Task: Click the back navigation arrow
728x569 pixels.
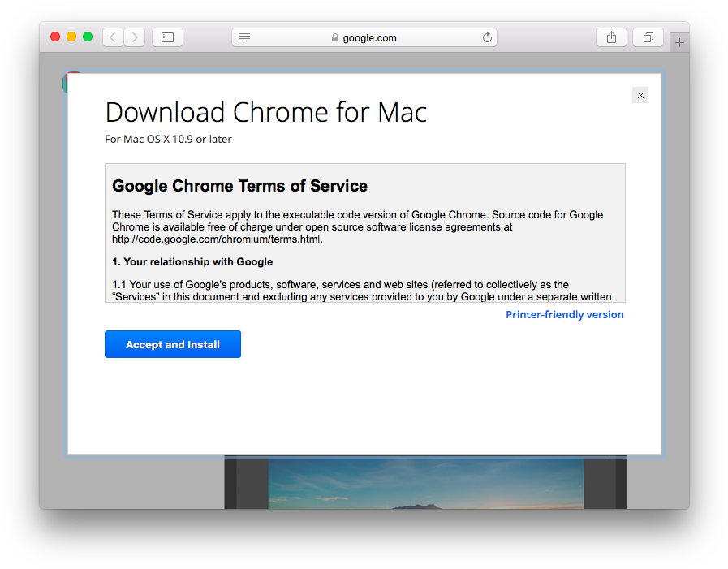Action: (x=113, y=37)
